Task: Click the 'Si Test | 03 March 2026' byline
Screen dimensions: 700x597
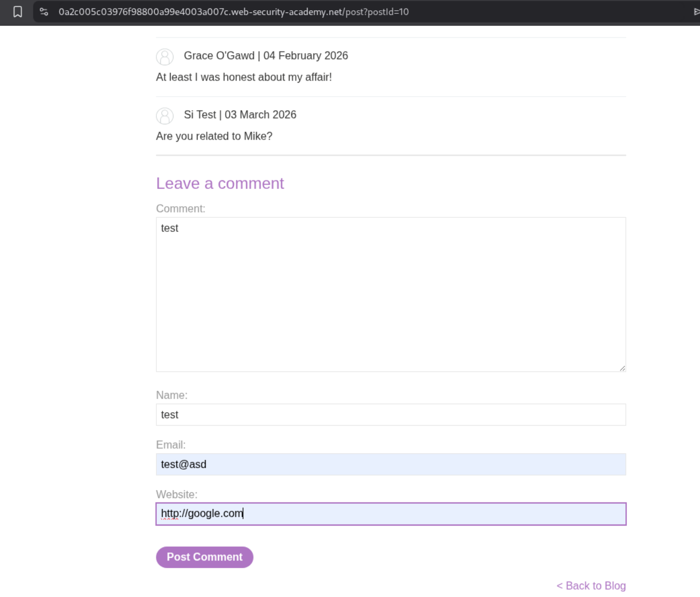Action: click(x=240, y=115)
